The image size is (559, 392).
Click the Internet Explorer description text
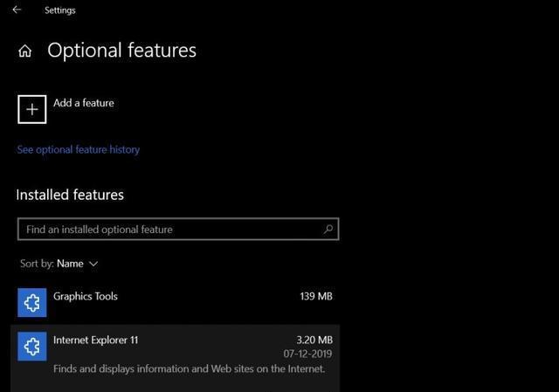coord(190,368)
